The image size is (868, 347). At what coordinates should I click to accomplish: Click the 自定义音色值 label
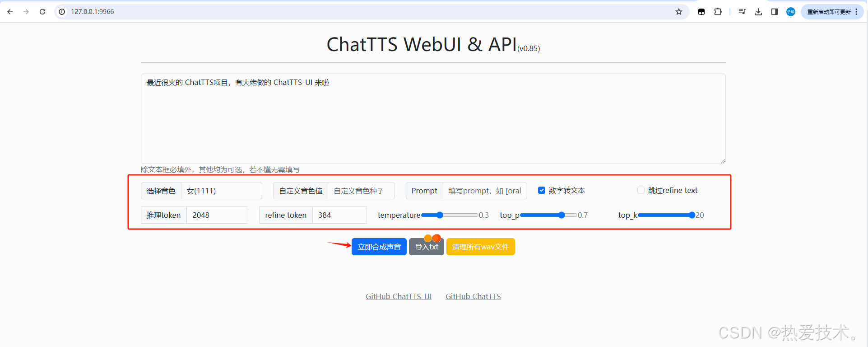(301, 191)
